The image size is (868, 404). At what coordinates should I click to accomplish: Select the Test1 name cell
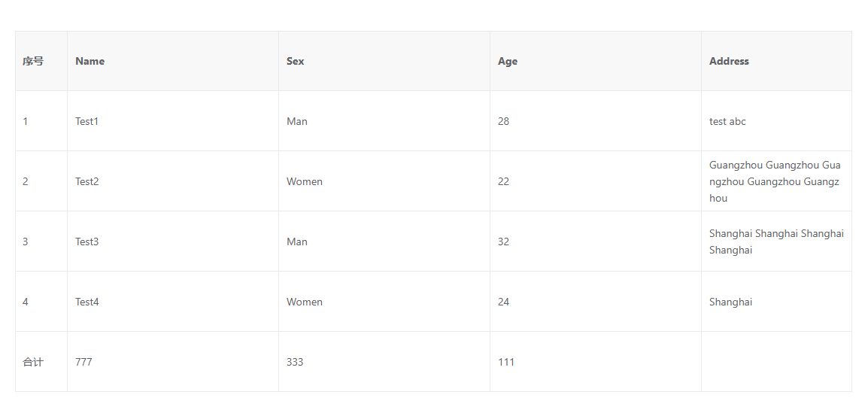click(87, 121)
